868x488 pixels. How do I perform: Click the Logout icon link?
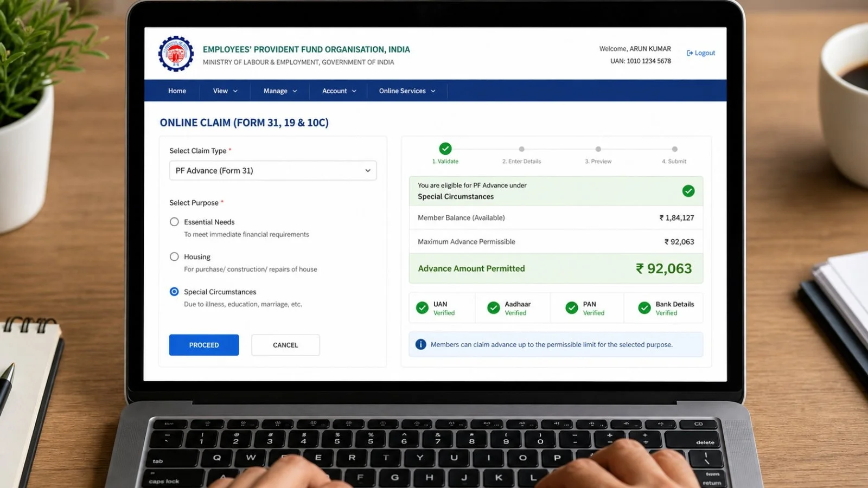[701, 53]
